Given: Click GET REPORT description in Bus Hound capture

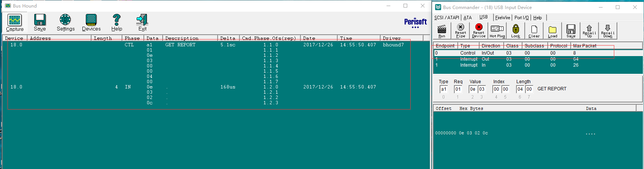Looking at the screenshot, I should click(180, 45).
